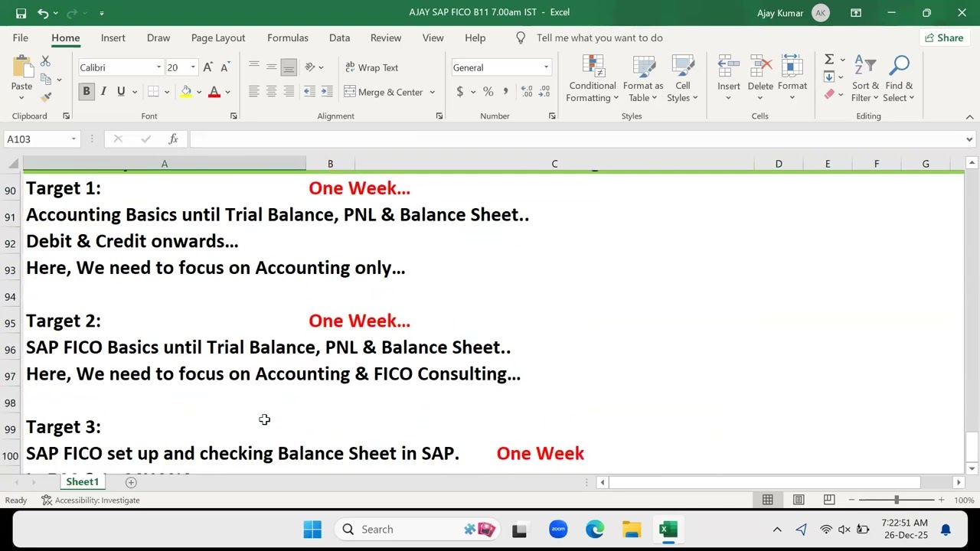The height and width of the screenshot is (551, 980).
Task: Toggle Merge & Center
Action: [x=384, y=92]
